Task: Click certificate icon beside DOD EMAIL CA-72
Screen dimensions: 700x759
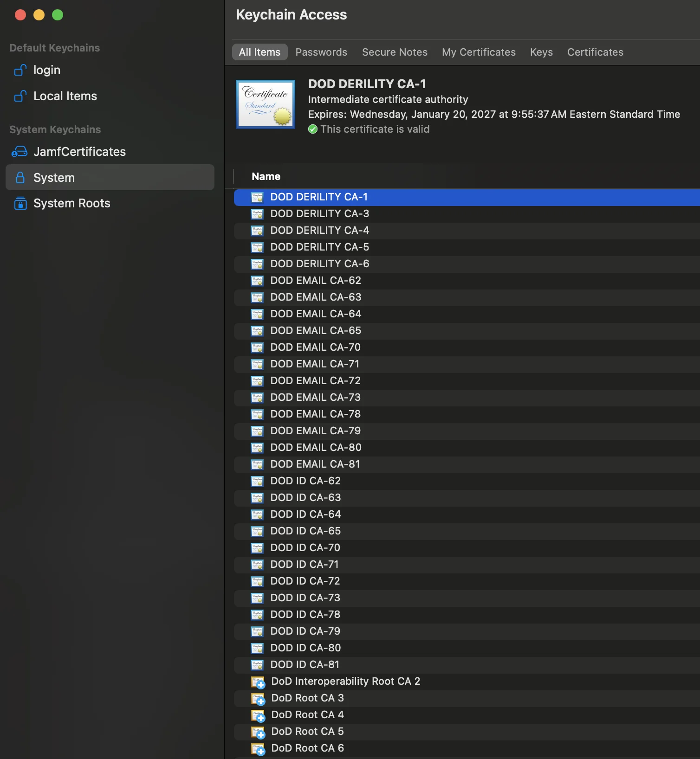Action: [257, 381]
